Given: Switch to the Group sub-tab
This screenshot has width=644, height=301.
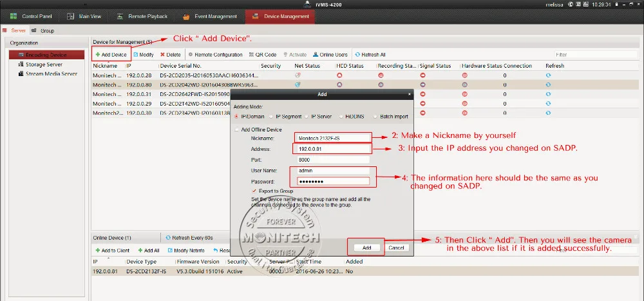Looking at the screenshot, I should tap(43, 30).
